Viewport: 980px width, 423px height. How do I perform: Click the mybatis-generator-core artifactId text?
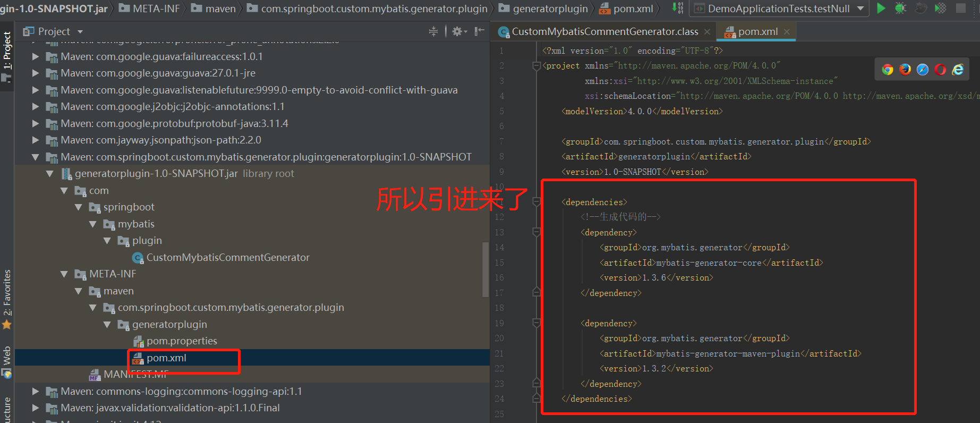(709, 263)
